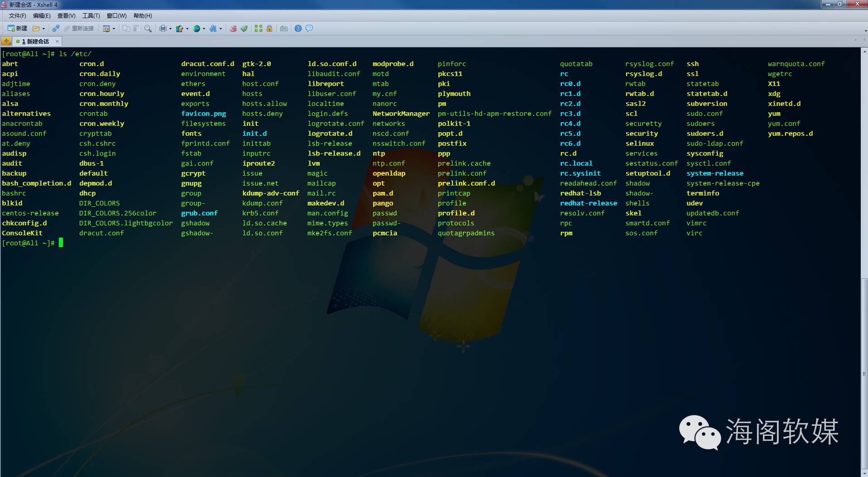Open the 文件(F) menu
Image resolution: width=868 pixels, height=477 pixels.
(x=17, y=16)
